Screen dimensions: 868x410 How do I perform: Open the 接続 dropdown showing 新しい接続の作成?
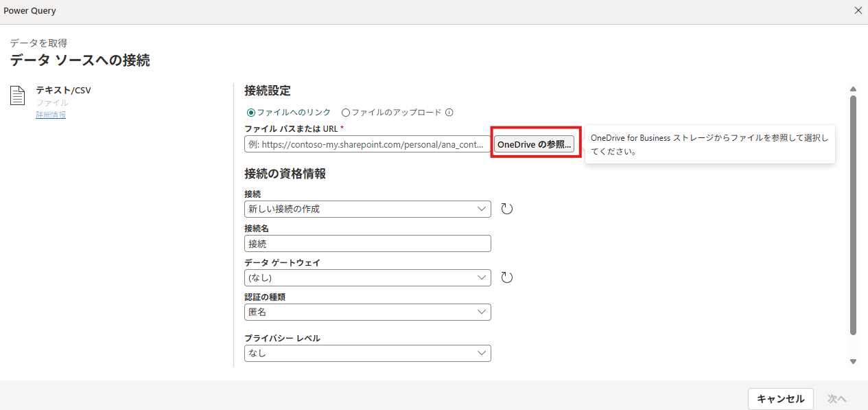(x=367, y=209)
